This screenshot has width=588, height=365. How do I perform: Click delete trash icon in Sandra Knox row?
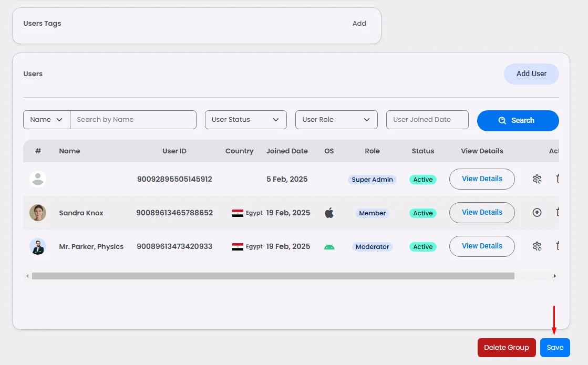point(557,213)
